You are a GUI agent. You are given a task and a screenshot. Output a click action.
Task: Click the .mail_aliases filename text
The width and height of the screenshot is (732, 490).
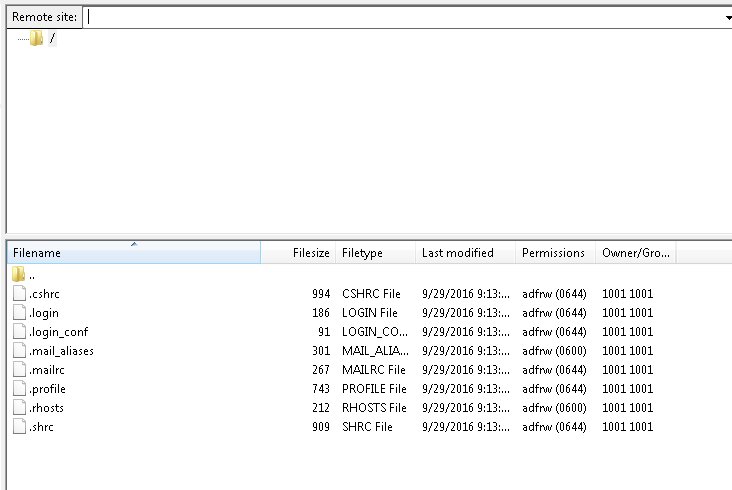pyautogui.click(x=61, y=351)
